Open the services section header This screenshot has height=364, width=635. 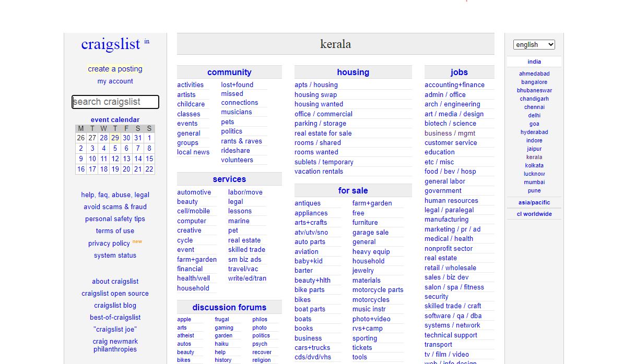pos(229,179)
